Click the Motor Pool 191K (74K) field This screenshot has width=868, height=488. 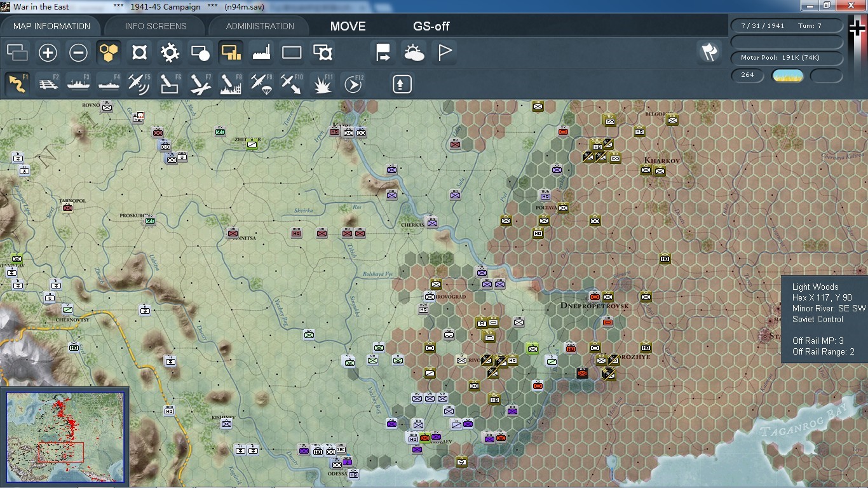787,58
